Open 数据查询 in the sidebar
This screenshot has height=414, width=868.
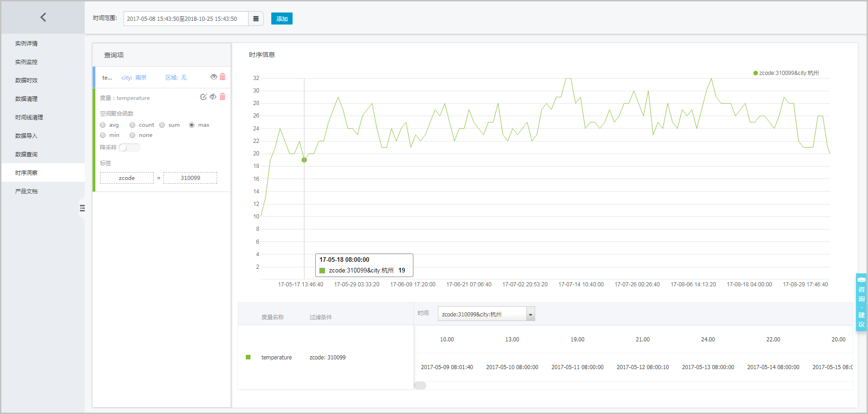(x=26, y=154)
